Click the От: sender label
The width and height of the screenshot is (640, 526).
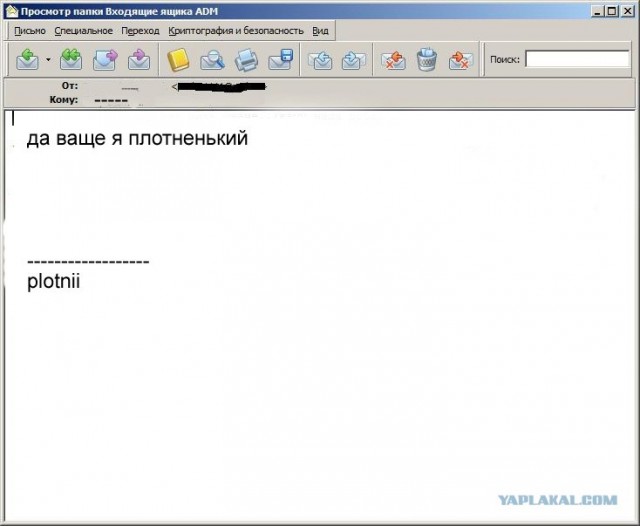70,86
